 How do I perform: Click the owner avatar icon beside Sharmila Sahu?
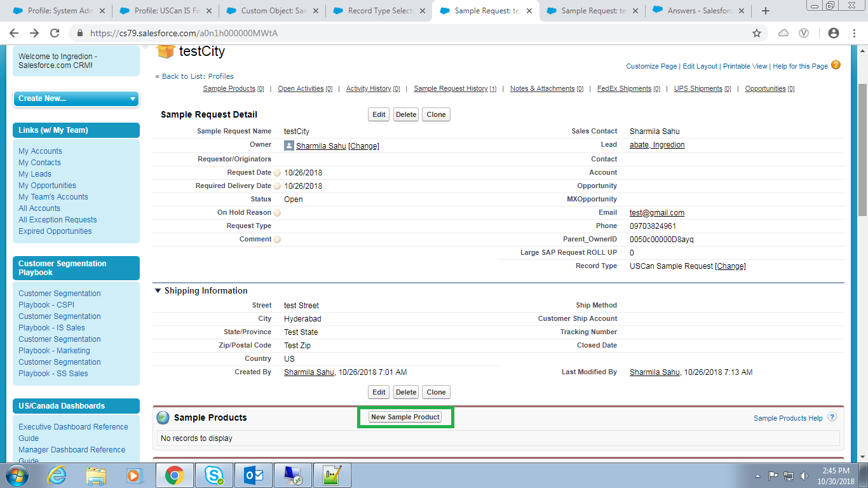tap(289, 146)
